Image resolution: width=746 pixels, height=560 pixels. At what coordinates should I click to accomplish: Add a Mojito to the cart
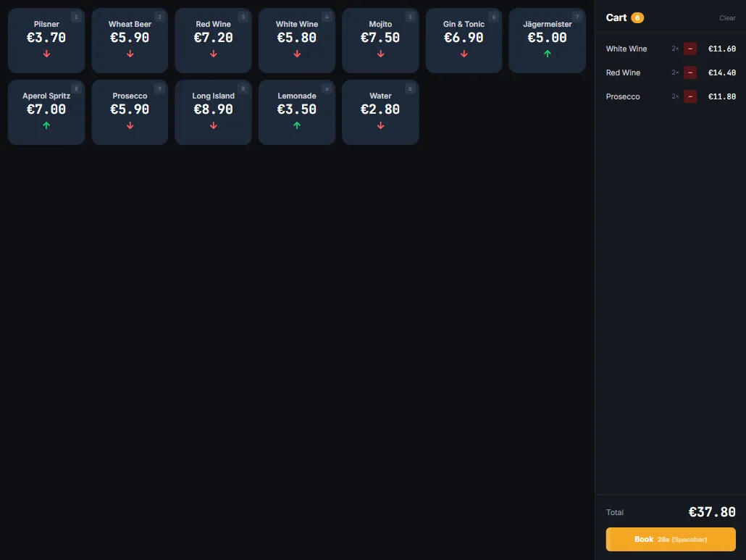tap(381, 41)
